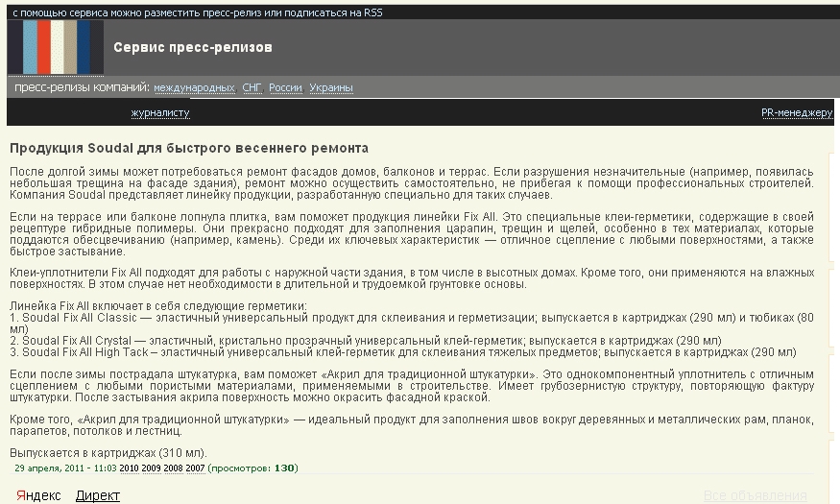Screen dimensions: 840x504
Task: Click the article headline about Soudal products
Action: click(189, 149)
